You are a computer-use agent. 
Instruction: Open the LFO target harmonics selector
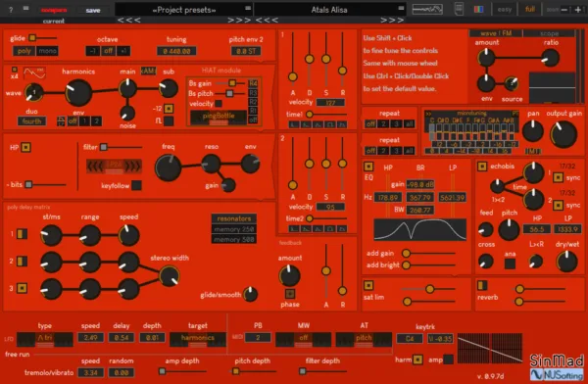click(198, 339)
